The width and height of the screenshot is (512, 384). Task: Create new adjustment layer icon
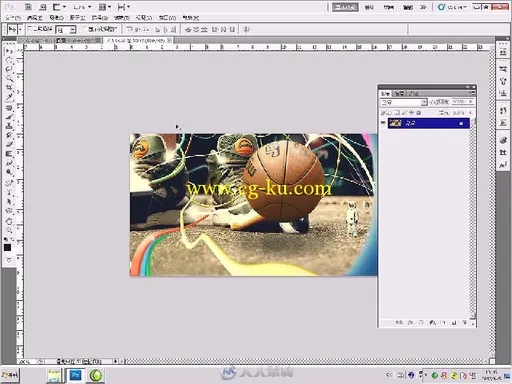point(432,323)
